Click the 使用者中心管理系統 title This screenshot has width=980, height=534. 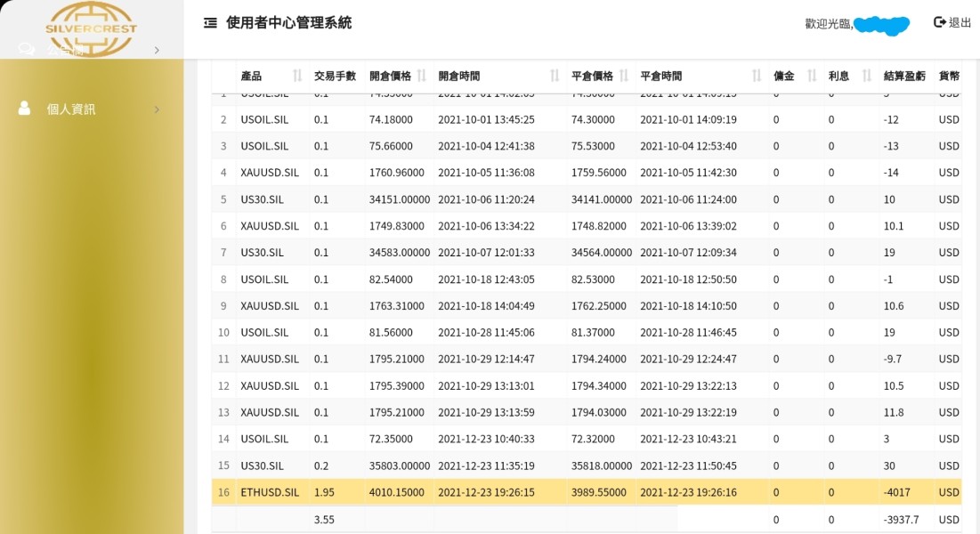pos(288,23)
